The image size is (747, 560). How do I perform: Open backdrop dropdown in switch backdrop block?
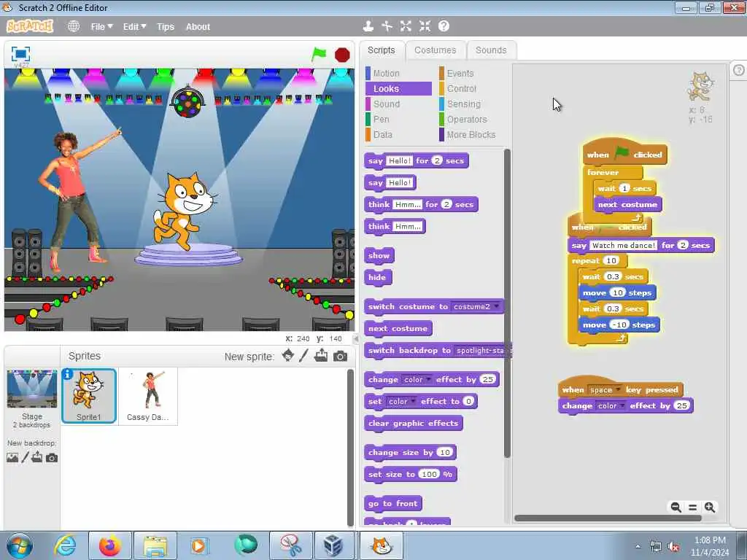point(483,351)
